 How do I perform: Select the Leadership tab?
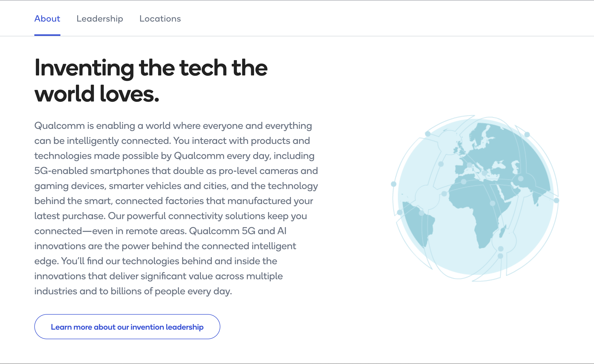(x=100, y=18)
